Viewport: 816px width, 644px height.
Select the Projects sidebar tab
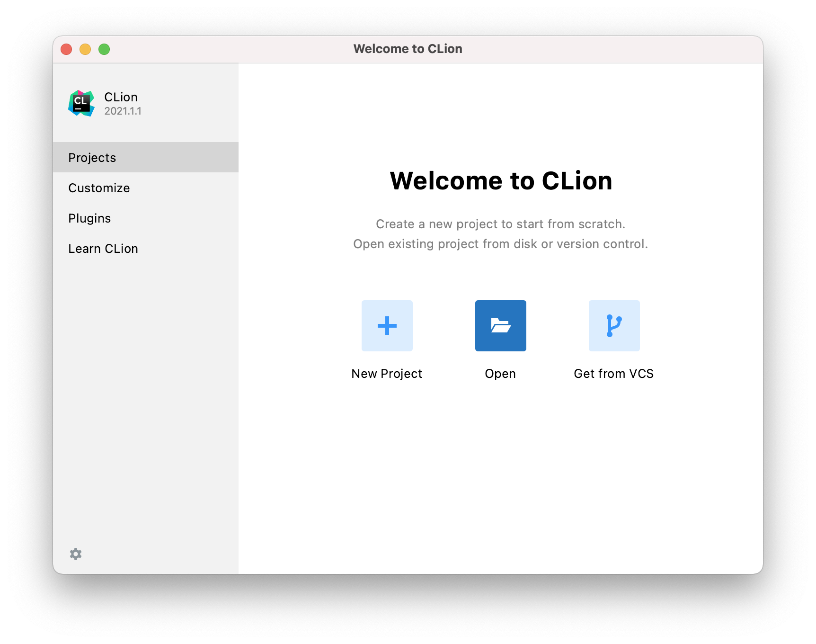click(x=92, y=158)
